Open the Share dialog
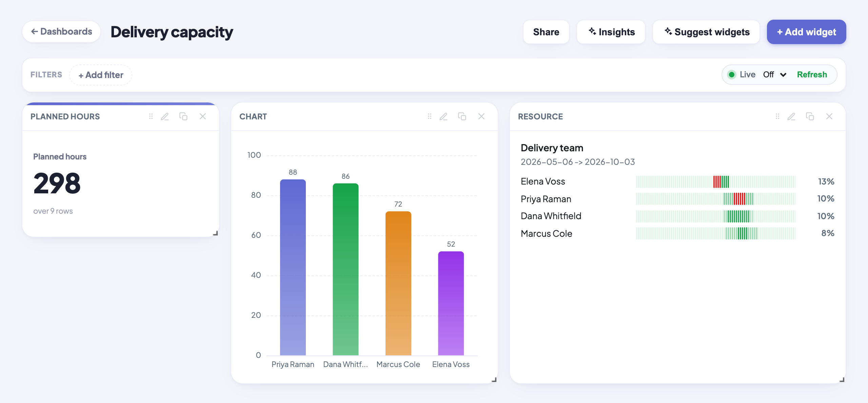 (x=546, y=32)
